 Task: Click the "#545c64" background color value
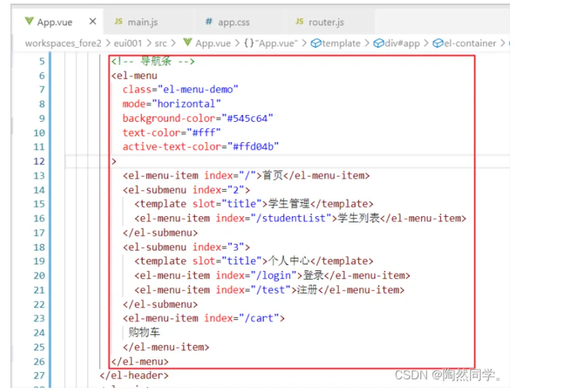tap(247, 118)
